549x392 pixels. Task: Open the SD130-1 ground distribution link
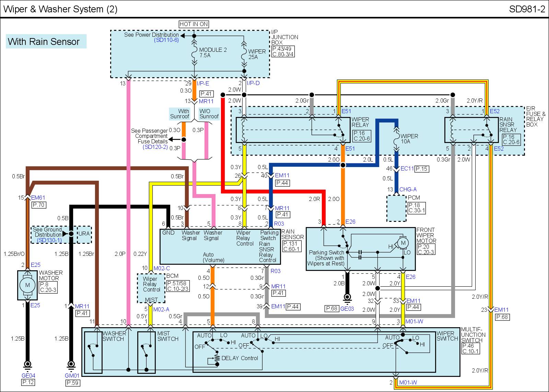click(49, 240)
